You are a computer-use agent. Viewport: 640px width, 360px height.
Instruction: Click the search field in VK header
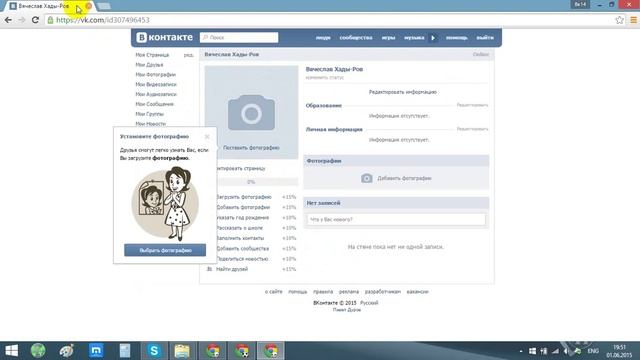coord(239,37)
